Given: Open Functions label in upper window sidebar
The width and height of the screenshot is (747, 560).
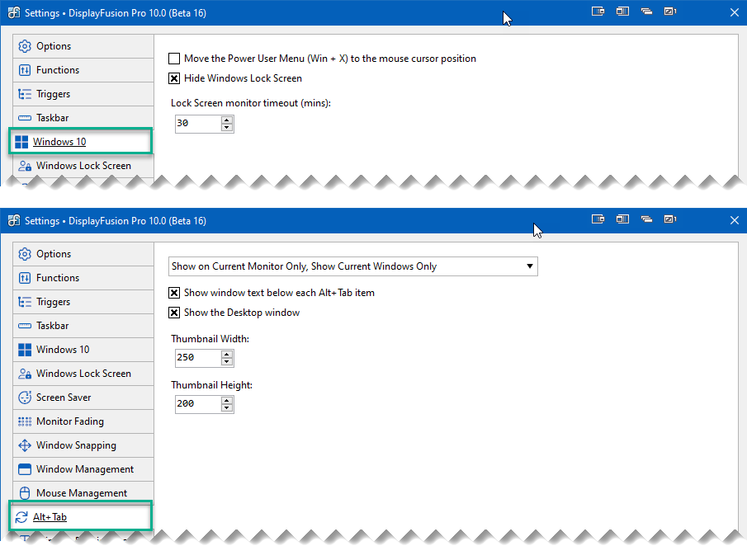Looking at the screenshot, I should (58, 70).
